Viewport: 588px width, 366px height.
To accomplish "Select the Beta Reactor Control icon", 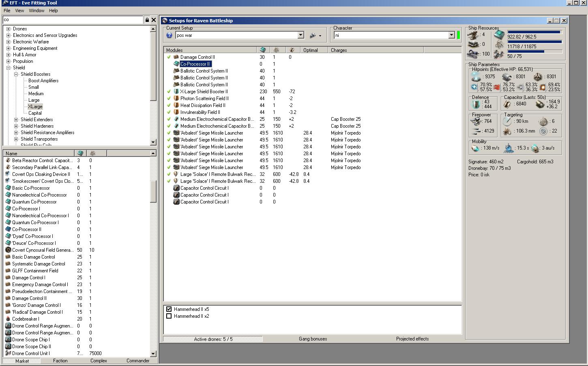I will (8, 161).
